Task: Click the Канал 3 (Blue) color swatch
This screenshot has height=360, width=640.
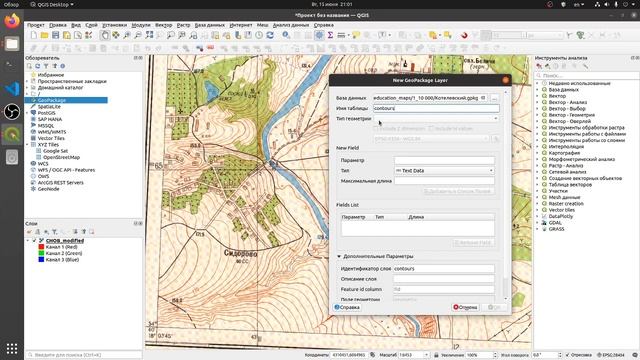Action: [x=41, y=260]
